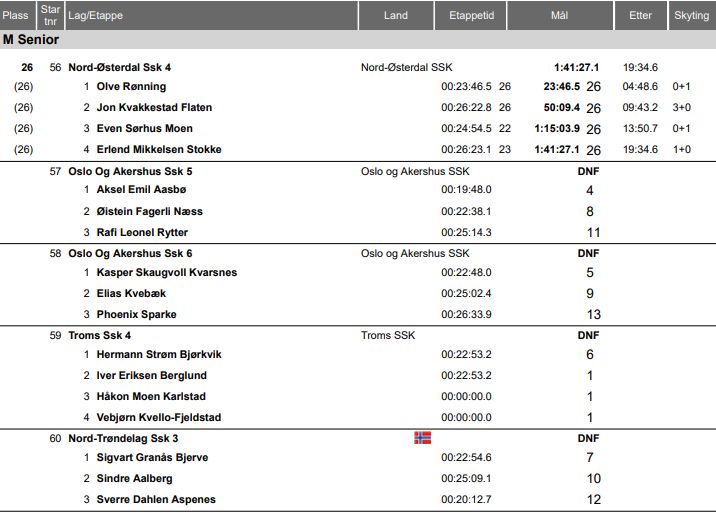Select athlete Olve Rønning

(131, 87)
